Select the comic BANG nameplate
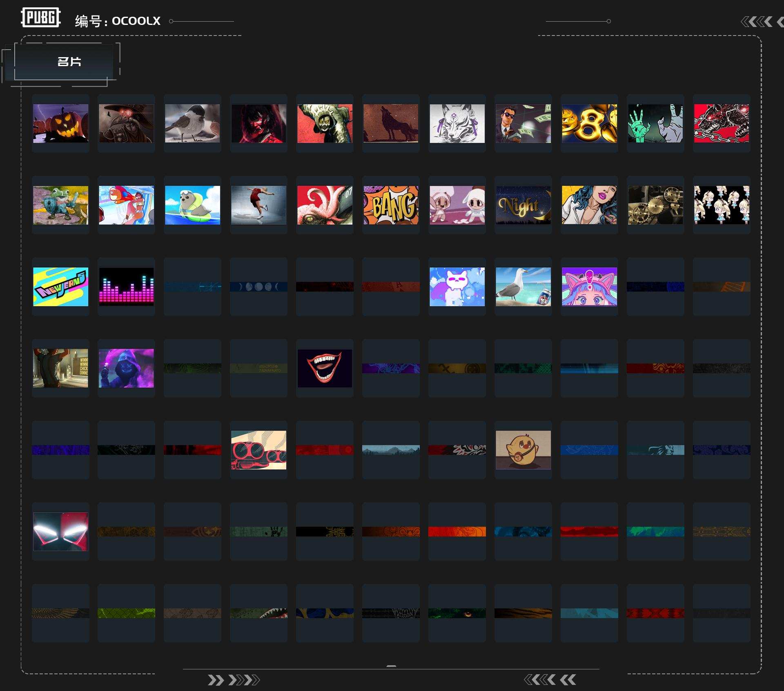Screen dimensions: 784x691 click(x=391, y=205)
